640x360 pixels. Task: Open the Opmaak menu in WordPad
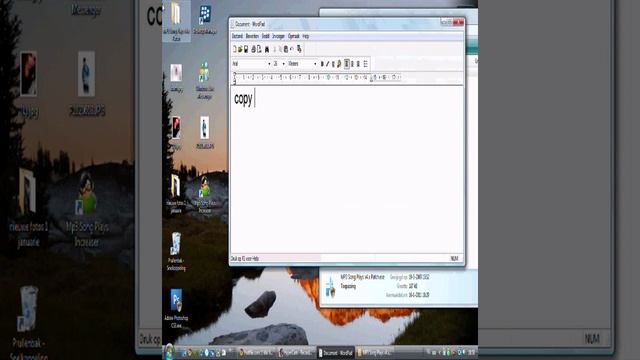293,36
